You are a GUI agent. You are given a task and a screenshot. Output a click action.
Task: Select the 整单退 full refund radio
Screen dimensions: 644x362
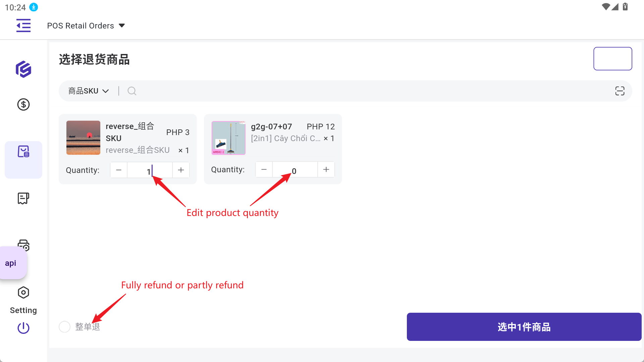coord(64,327)
